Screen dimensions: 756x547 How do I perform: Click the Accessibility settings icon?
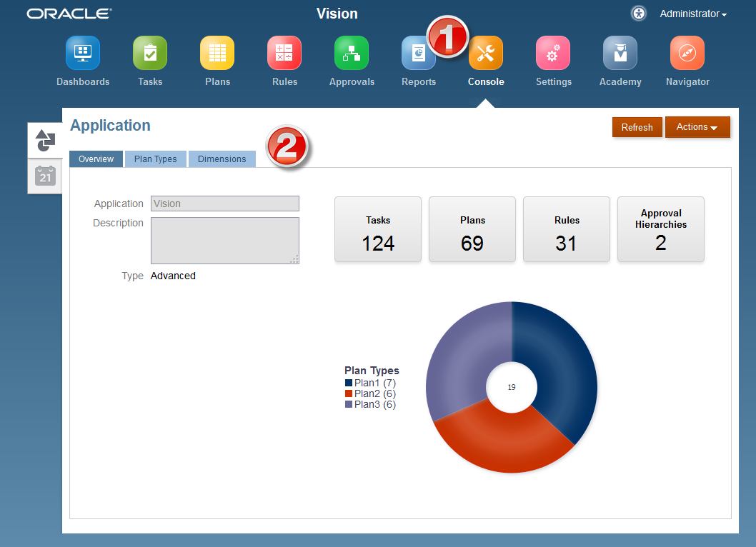[x=639, y=14]
